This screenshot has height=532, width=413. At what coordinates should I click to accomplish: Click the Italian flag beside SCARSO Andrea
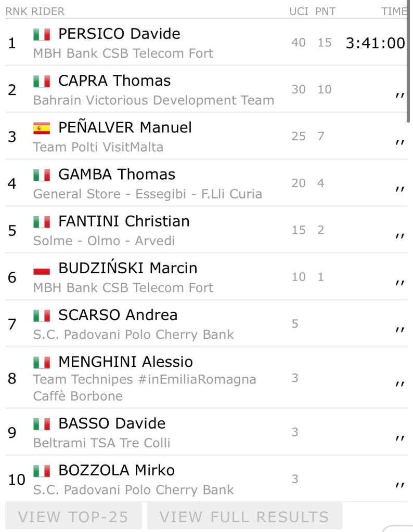click(x=42, y=315)
